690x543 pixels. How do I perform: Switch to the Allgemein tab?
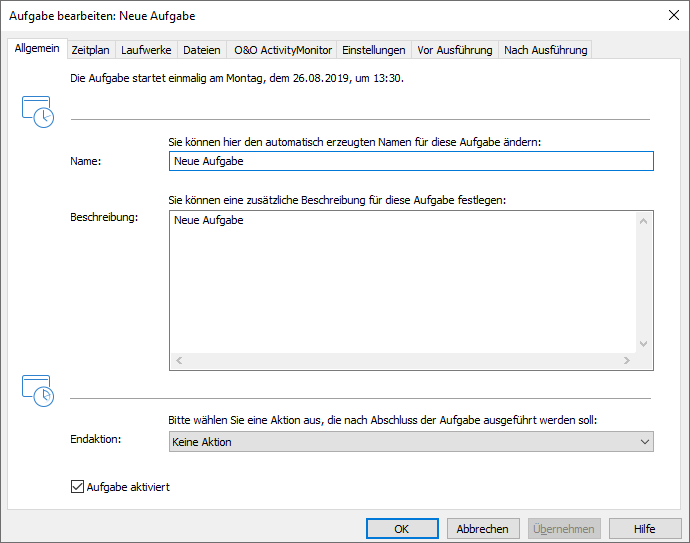[x=37, y=48]
